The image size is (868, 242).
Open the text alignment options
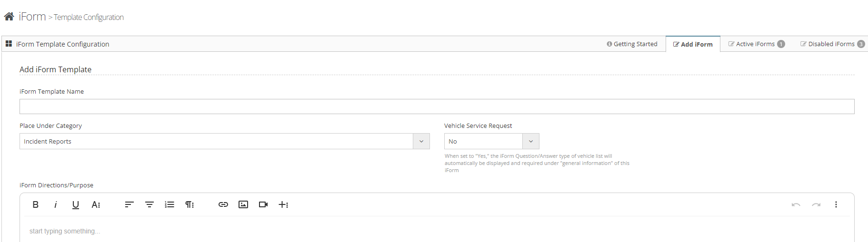(x=129, y=204)
